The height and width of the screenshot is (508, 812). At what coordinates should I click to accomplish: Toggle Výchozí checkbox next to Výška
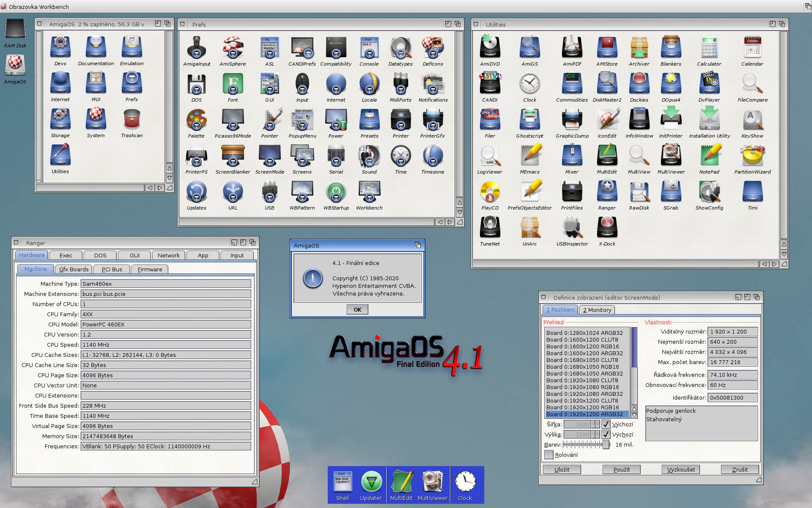click(606, 434)
